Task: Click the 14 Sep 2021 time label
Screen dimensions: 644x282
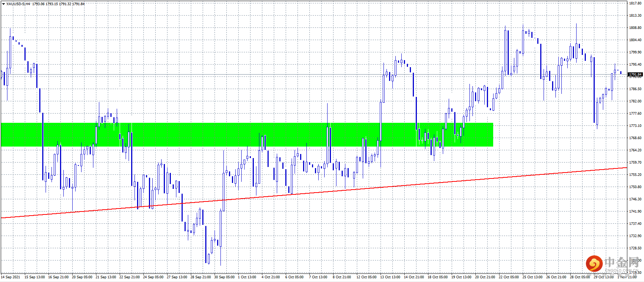Action: point(10,277)
